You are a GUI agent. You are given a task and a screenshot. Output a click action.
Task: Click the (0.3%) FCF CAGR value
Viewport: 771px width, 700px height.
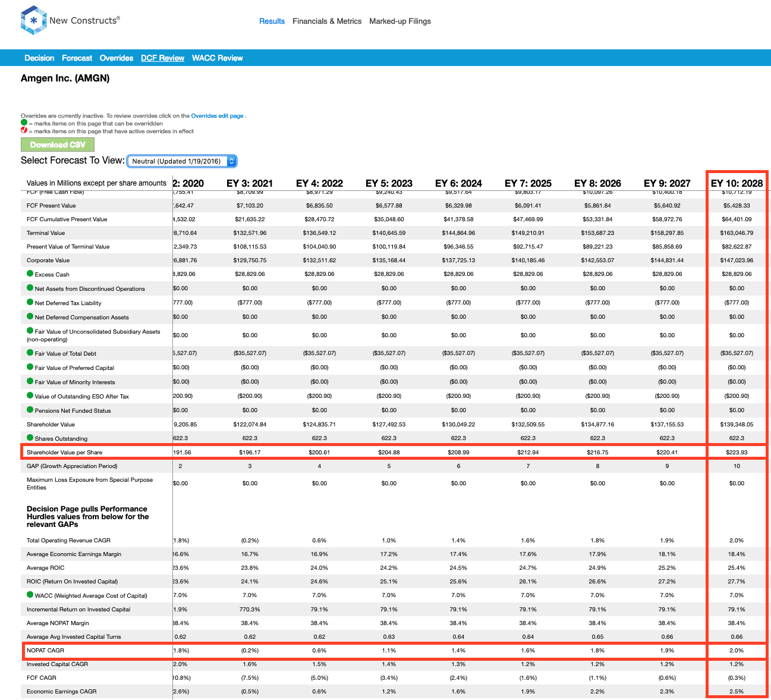[737, 677]
